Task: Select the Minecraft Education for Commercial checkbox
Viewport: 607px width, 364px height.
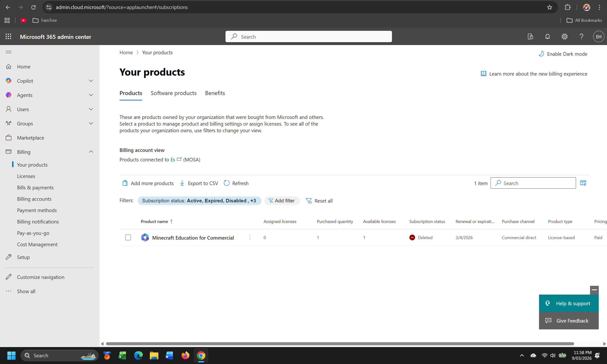Action: [128, 237]
